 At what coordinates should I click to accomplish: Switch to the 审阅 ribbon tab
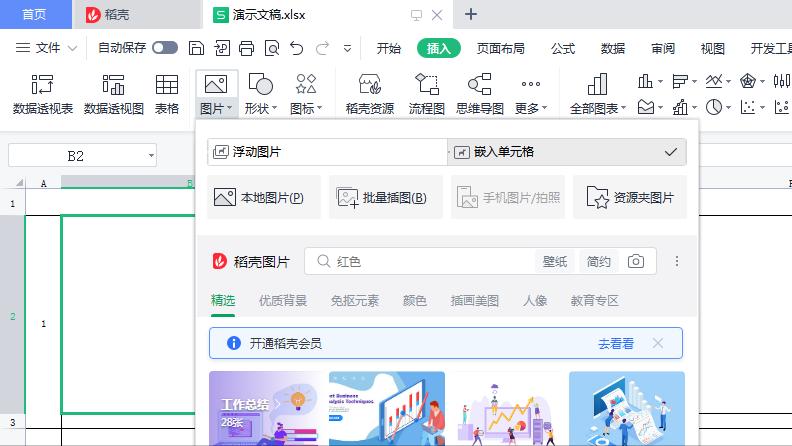tap(663, 48)
